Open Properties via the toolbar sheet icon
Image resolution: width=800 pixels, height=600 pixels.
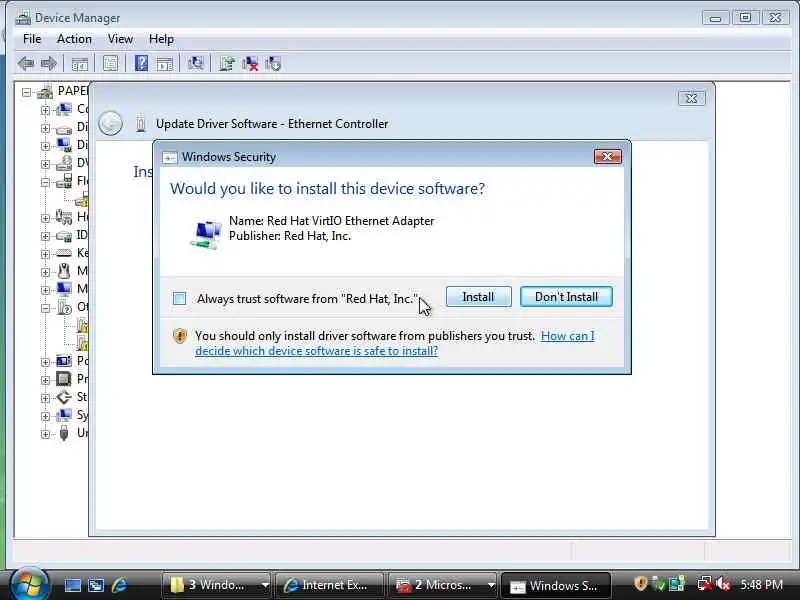pyautogui.click(x=110, y=64)
